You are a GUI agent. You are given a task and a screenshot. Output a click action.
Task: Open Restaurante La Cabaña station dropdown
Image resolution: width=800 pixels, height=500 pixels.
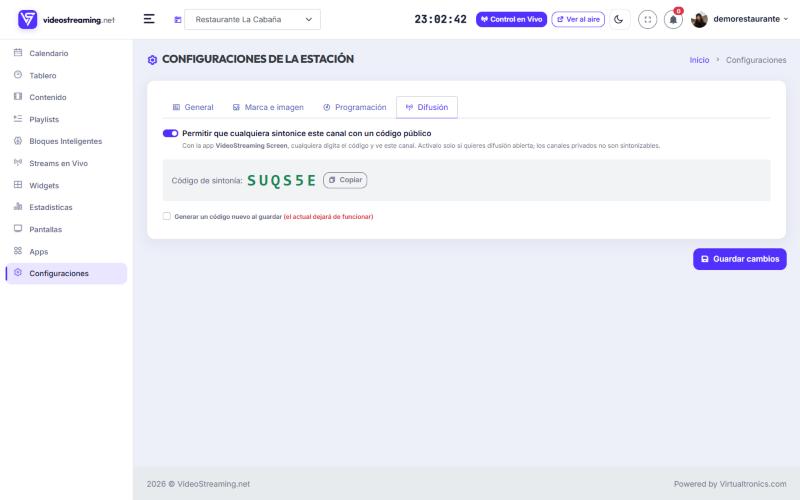253,19
